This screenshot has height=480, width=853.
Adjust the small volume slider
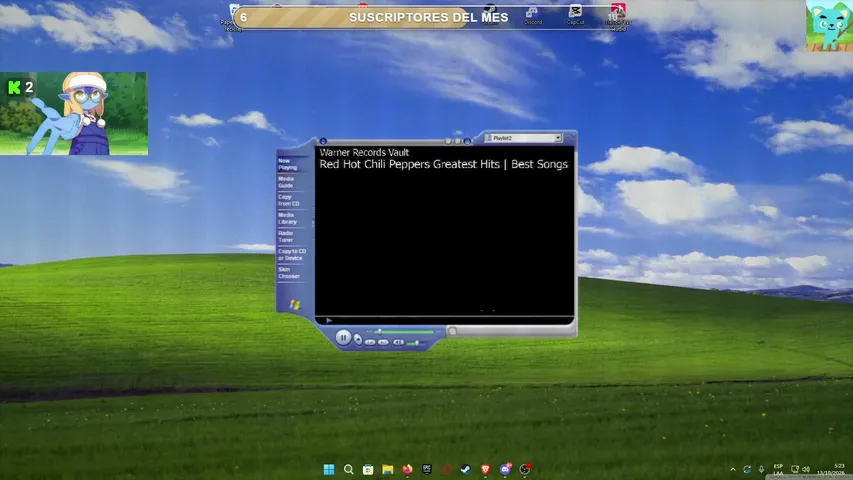click(x=415, y=343)
